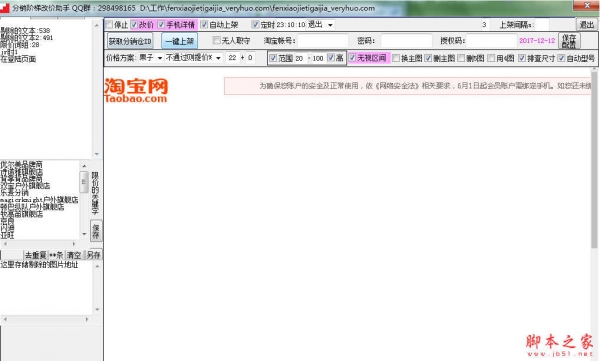Click the 在登陆页面 log line
The width and height of the screenshot is (600, 361).
point(18,59)
